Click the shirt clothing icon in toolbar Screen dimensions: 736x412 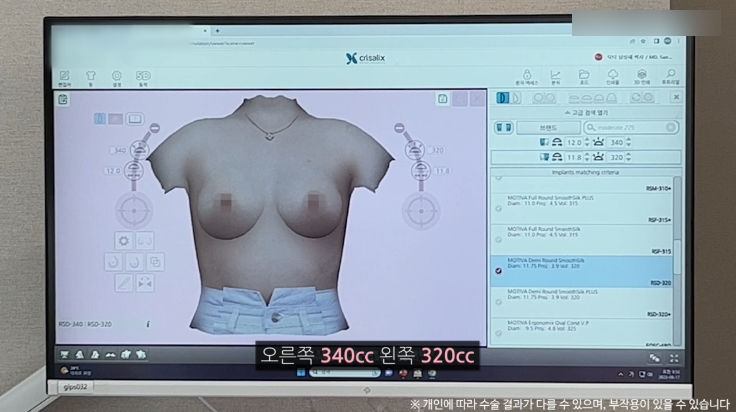click(91, 78)
